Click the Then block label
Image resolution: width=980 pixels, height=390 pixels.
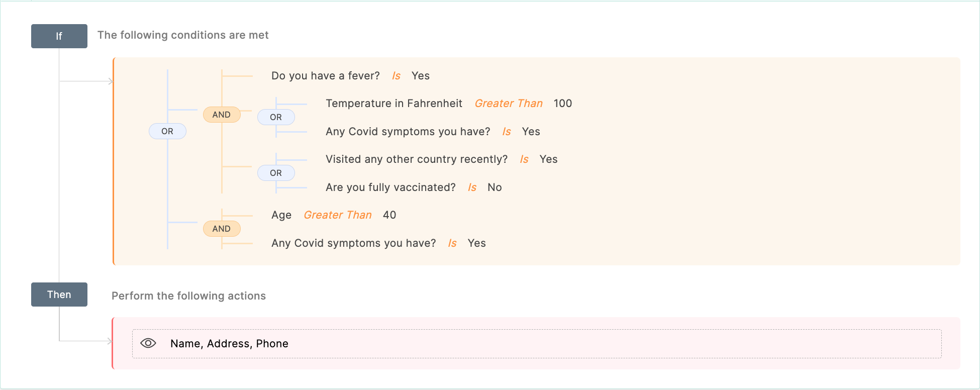(x=59, y=295)
